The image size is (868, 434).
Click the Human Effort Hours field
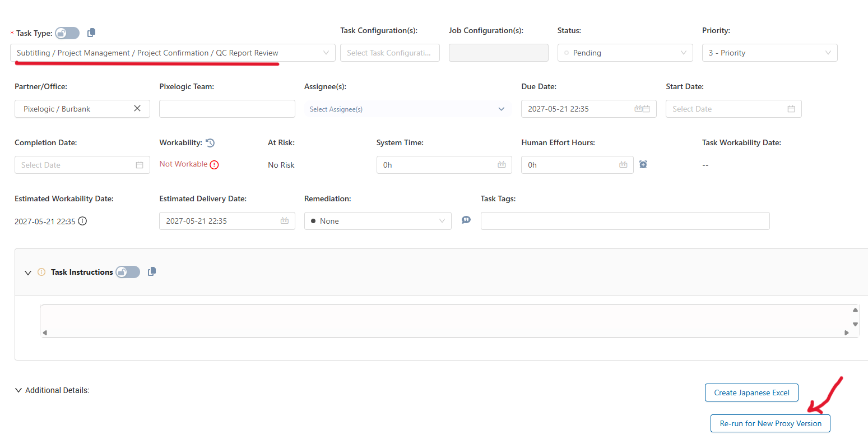[577, 165]
